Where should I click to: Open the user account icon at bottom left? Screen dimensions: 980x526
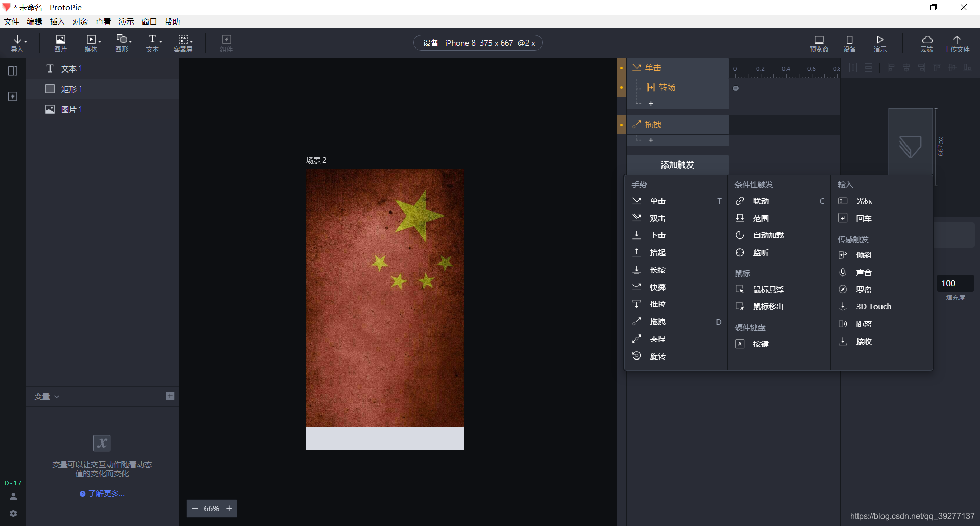[13, 496]
